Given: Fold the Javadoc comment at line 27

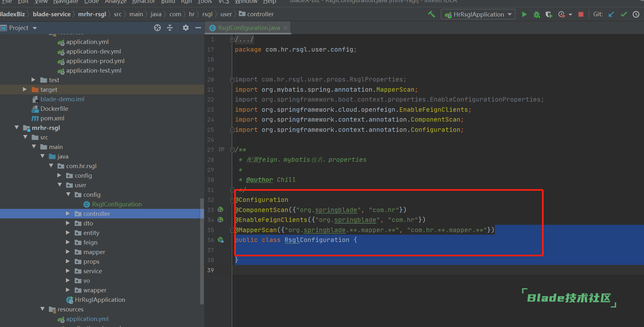Looking at the screenshot, I should 232,150.
